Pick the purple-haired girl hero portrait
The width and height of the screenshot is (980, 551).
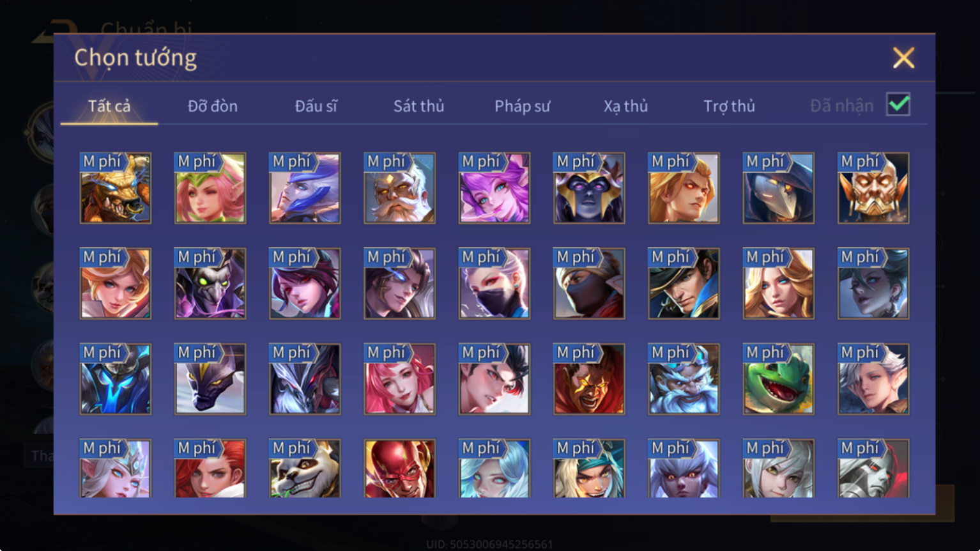pyautogui.click(x=494, y=188)
